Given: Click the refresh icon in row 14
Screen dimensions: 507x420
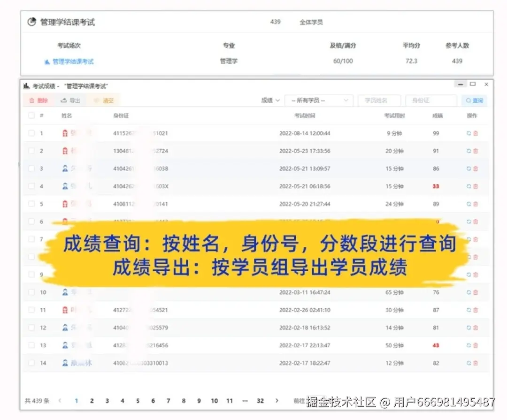Looking at the screenshot, I should click(469, 363).
